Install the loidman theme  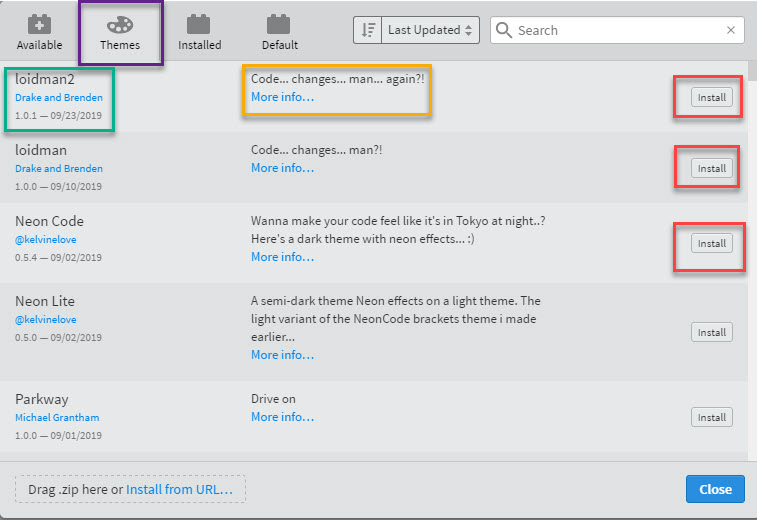point(712,169)
